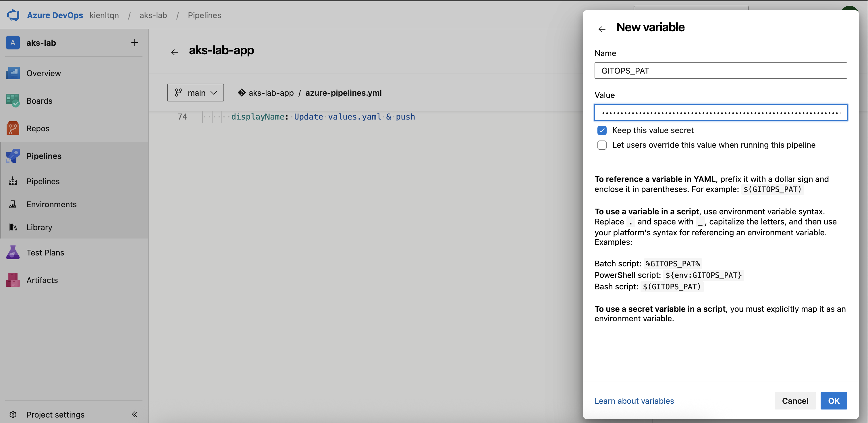This screenshot has width=868, height=423.
Task: Uncheck Keep this value secret
Action: pyautogui.click(x=602, y=130)
